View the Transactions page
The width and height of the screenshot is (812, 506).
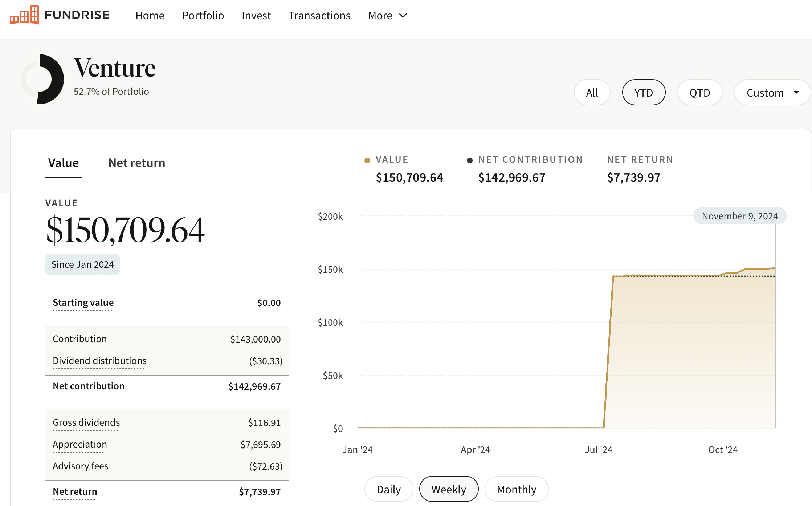point(319,16)
